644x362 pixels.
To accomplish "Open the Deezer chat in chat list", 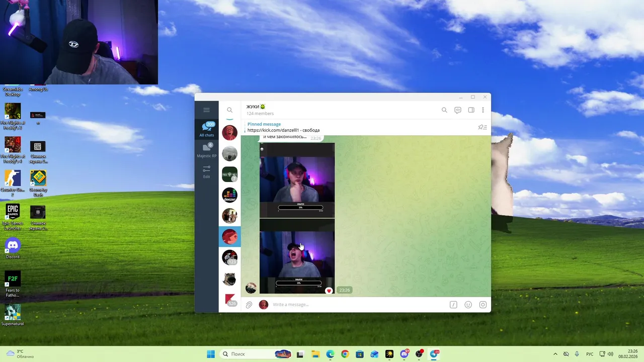I will tap(229, 195).
